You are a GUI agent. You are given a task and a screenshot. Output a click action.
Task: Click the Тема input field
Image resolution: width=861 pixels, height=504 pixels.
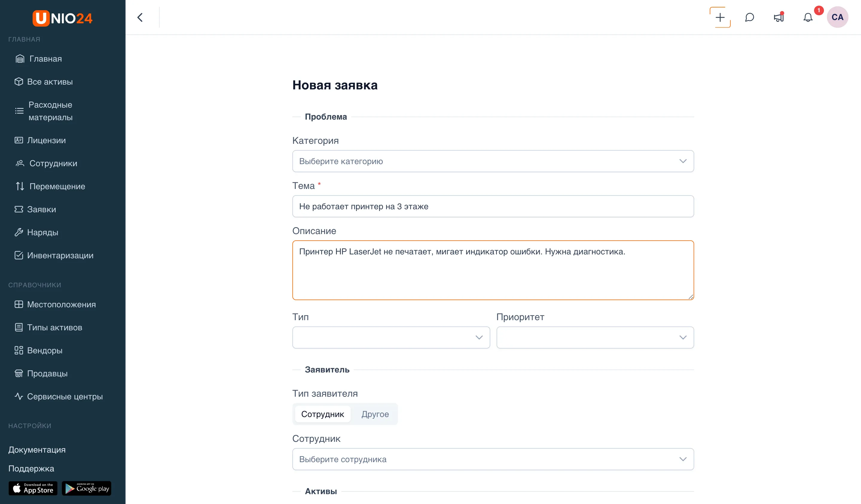tap(493, 206)
